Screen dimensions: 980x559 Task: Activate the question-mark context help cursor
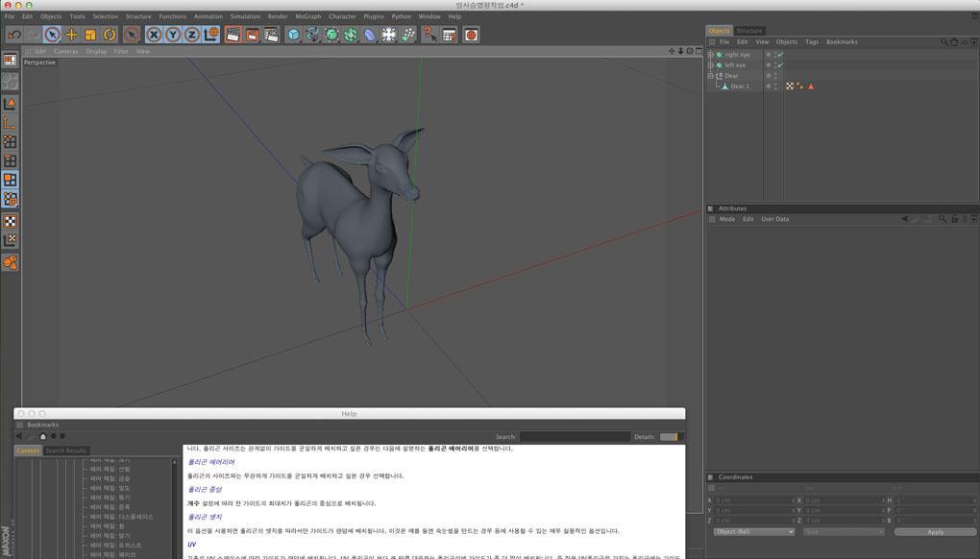429,35
